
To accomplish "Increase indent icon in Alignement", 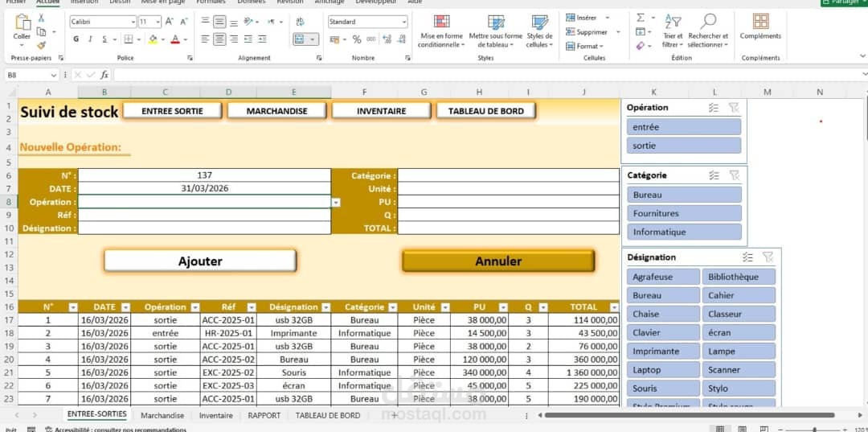I will (263, 39).
